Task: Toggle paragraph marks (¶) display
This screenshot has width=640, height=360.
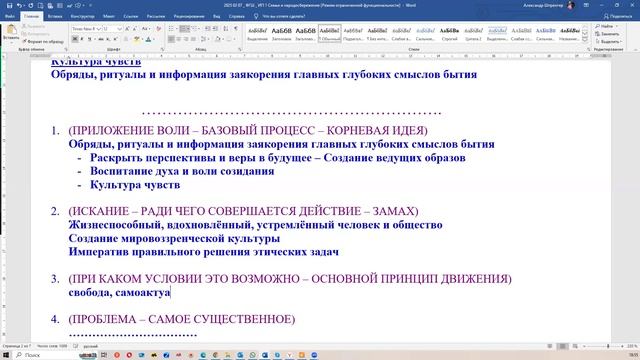Action: [236, 29]
